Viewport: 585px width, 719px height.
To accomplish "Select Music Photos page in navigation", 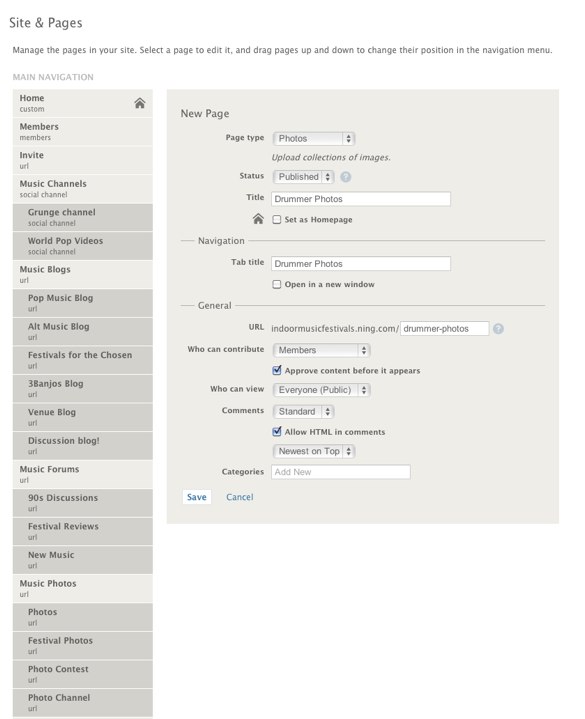I will (x=83, y=588).
